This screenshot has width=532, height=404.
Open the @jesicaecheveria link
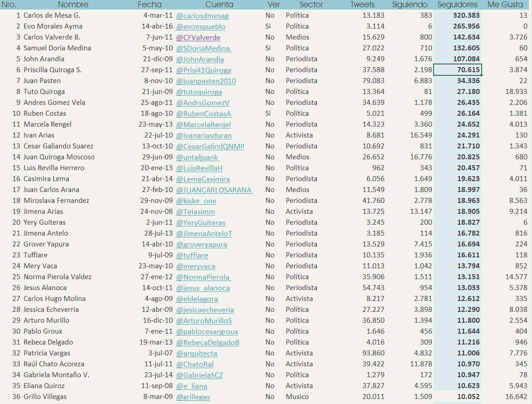[205, 310]
